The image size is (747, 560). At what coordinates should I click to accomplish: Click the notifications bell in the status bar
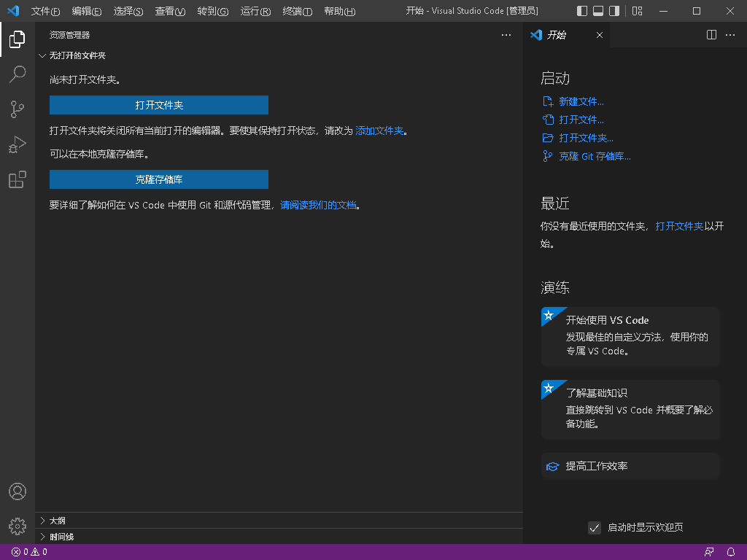coord(731,552)
